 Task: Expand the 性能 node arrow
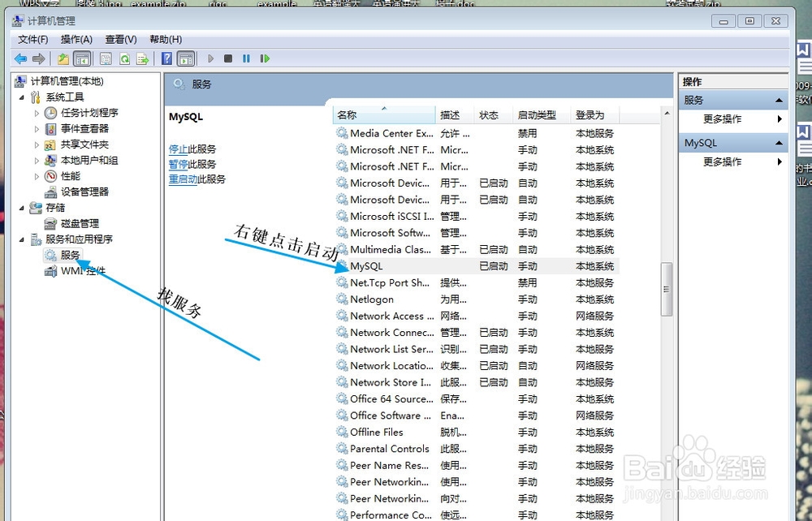click(x=37, y=176)
